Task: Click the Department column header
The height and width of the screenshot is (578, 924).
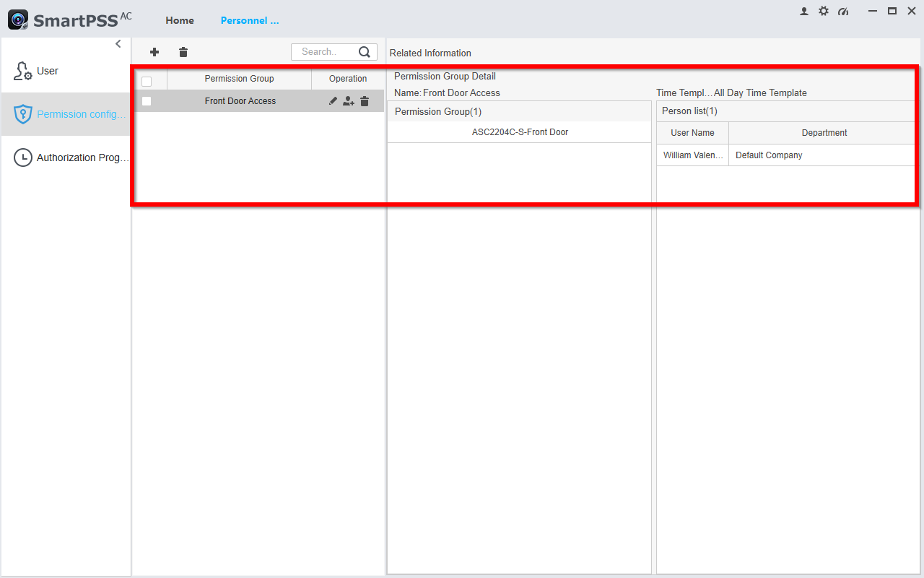Action: [824, 133]
